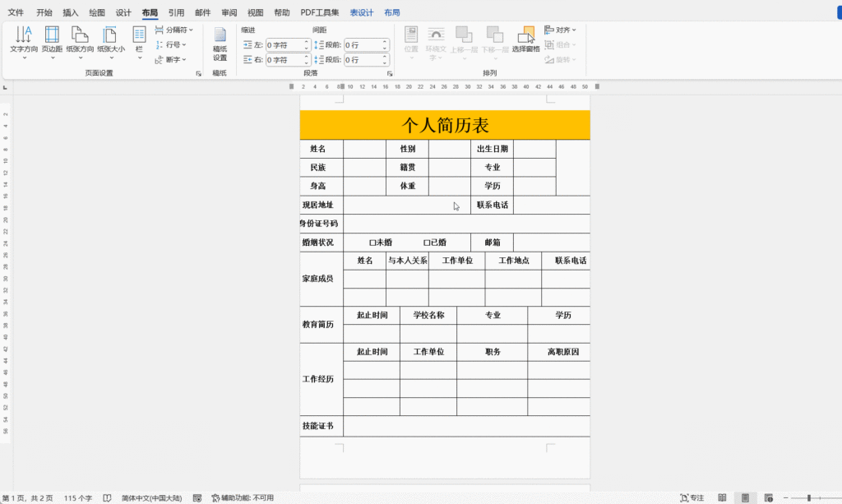Switch to Home (开始) tab
842x504 pixels.
[44, 12]
